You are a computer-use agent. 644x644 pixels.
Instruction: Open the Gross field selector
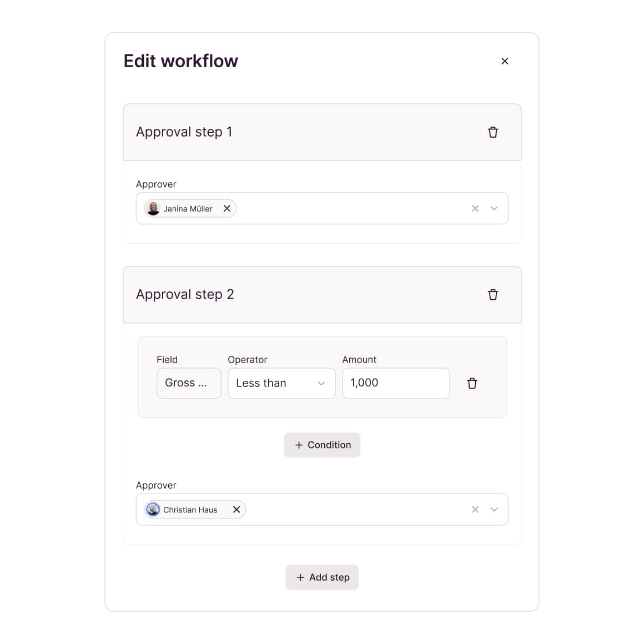click(189, 384)
